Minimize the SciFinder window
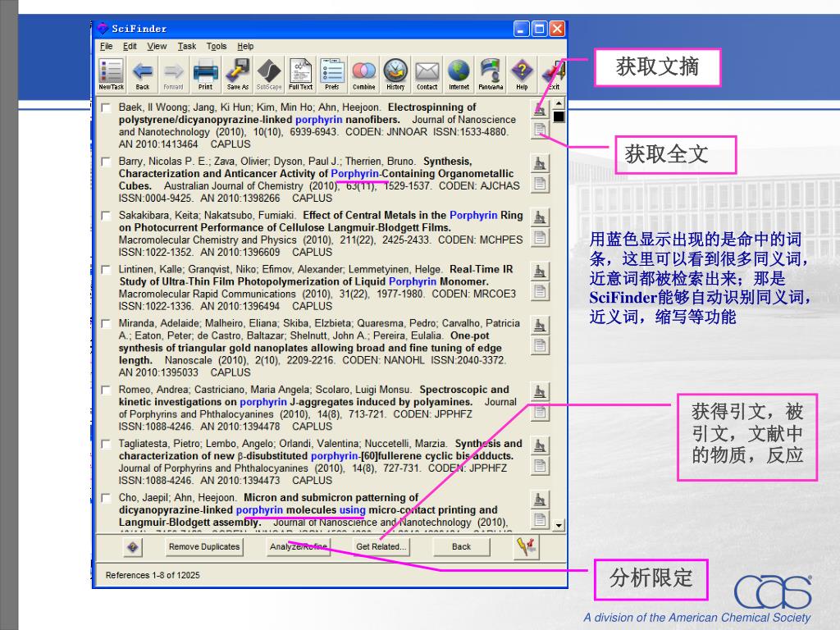 tap(522, 29)
